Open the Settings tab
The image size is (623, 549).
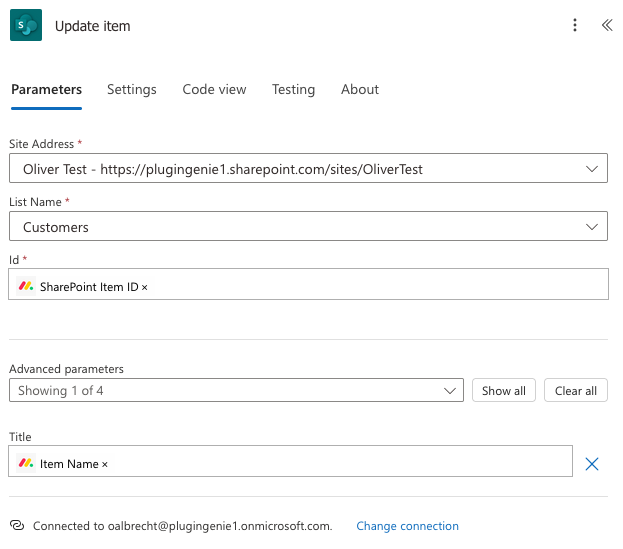point(132,89)
